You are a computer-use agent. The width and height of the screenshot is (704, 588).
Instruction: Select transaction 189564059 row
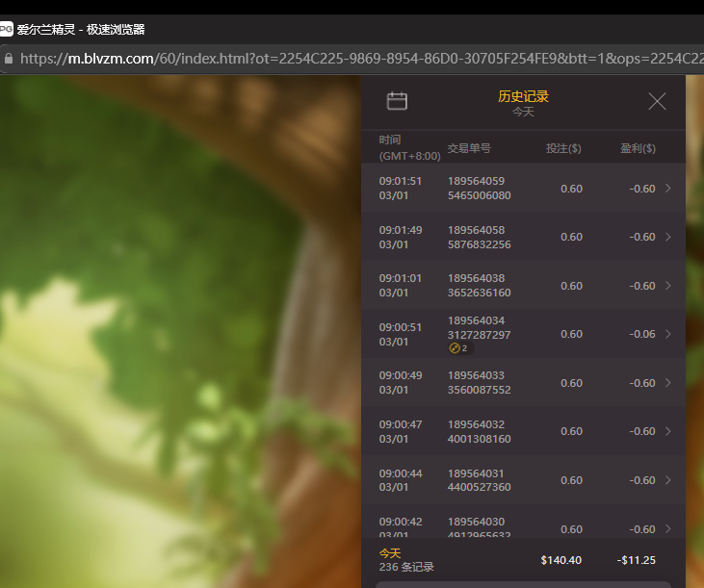(520, 189)
